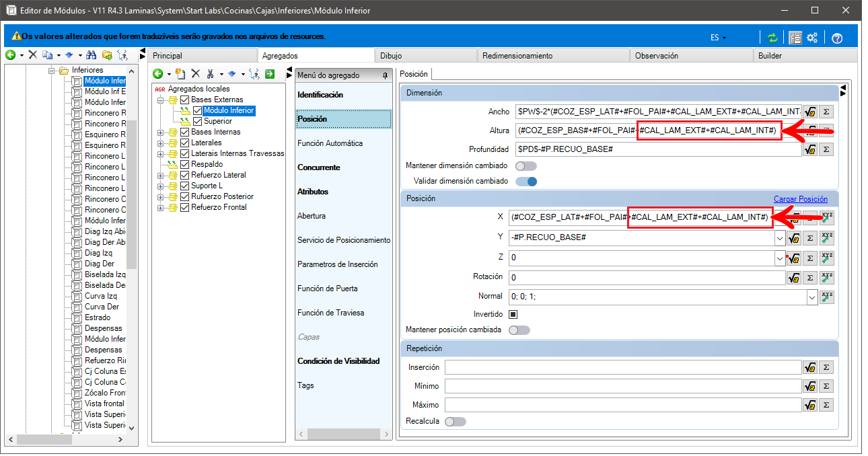Screen dimensions: 868x456
Task: Uncheck the Superior aggregate checkbox
Action: 197,121
